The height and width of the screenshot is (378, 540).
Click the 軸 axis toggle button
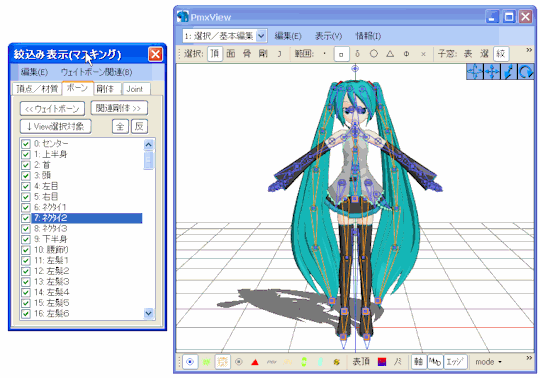click(418, 362)
